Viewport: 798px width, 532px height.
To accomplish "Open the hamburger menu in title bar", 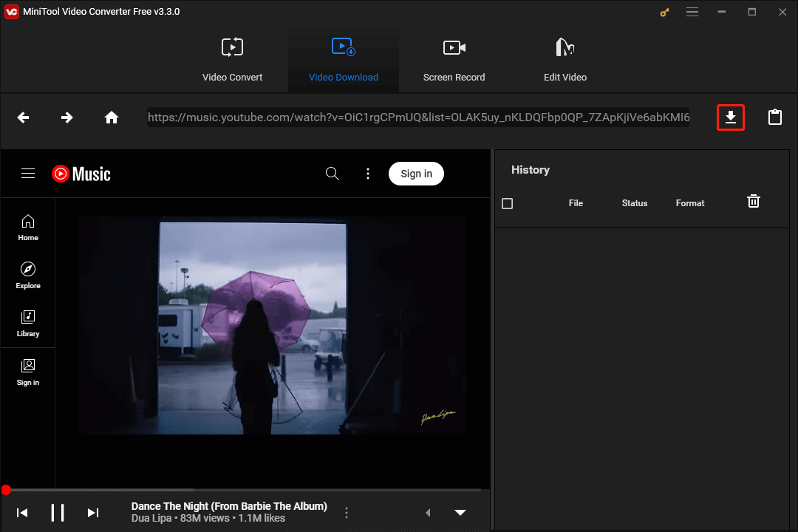I will [692, 12].
